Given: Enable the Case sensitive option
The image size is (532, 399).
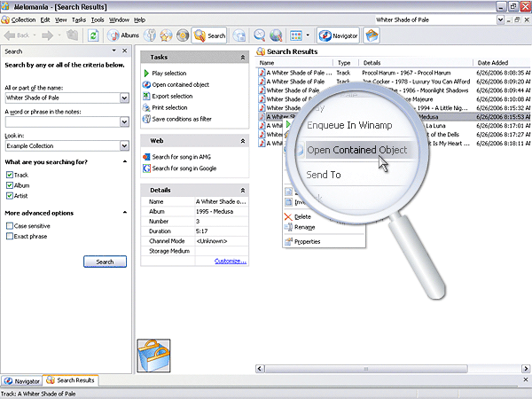Looking at the screenshot, I should [x=10, y=226].
